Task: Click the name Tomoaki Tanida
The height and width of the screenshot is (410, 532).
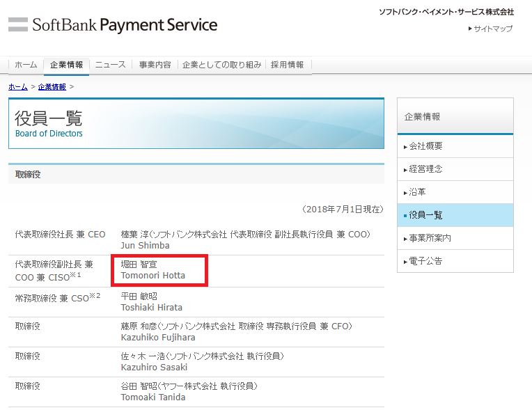Action: (153, 397)
